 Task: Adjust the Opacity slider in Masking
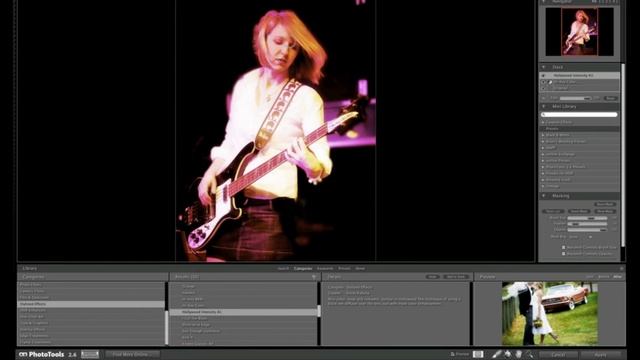coord(587,230)
